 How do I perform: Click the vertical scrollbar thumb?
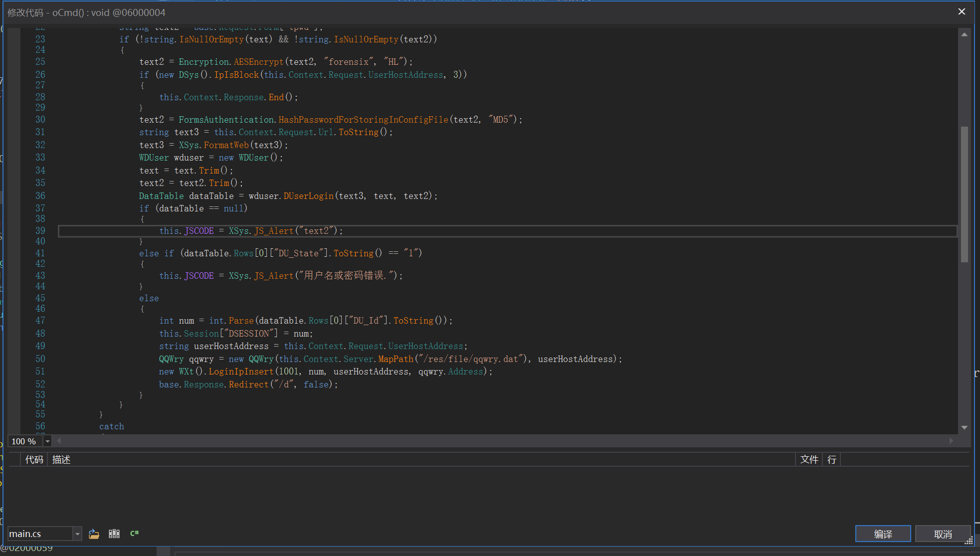[964, 194]
